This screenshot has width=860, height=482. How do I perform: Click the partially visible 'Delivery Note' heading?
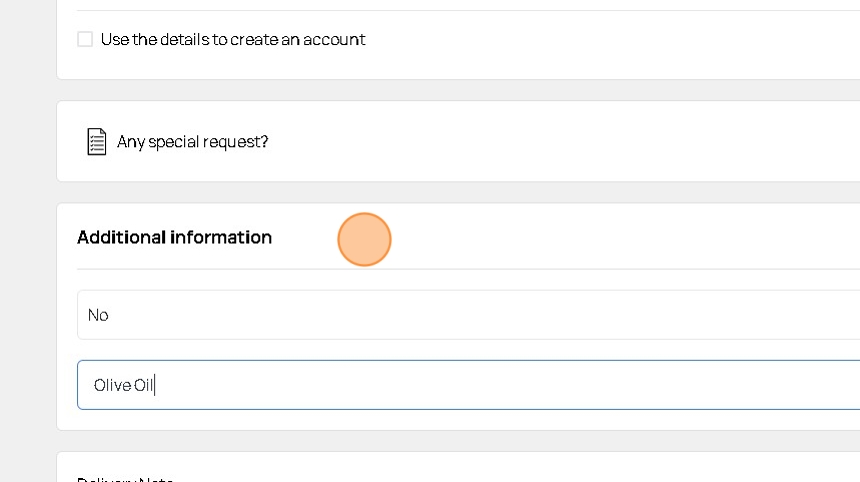[125, 478]
